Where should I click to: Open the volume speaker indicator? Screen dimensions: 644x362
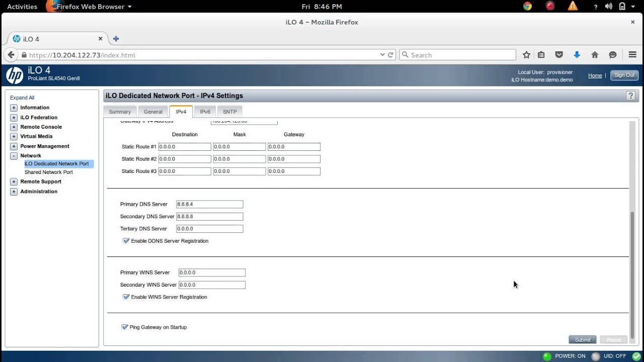tap(609, 7)
